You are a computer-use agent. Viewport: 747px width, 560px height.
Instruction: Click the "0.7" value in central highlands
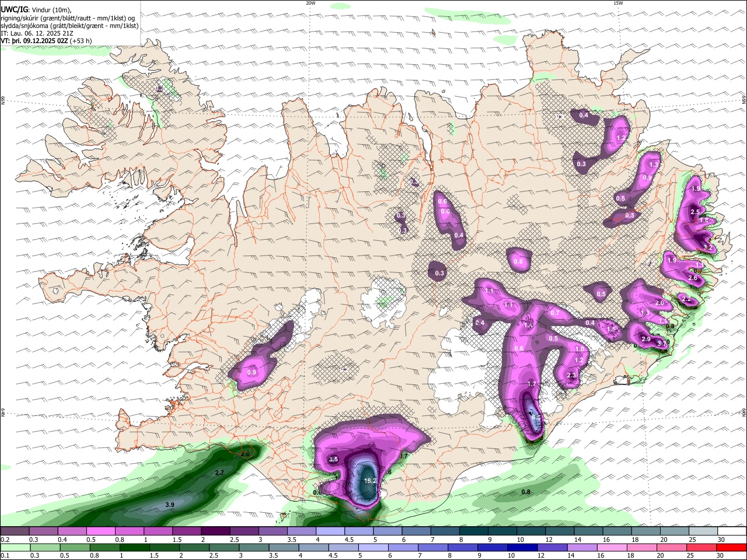tap(555, 313)
